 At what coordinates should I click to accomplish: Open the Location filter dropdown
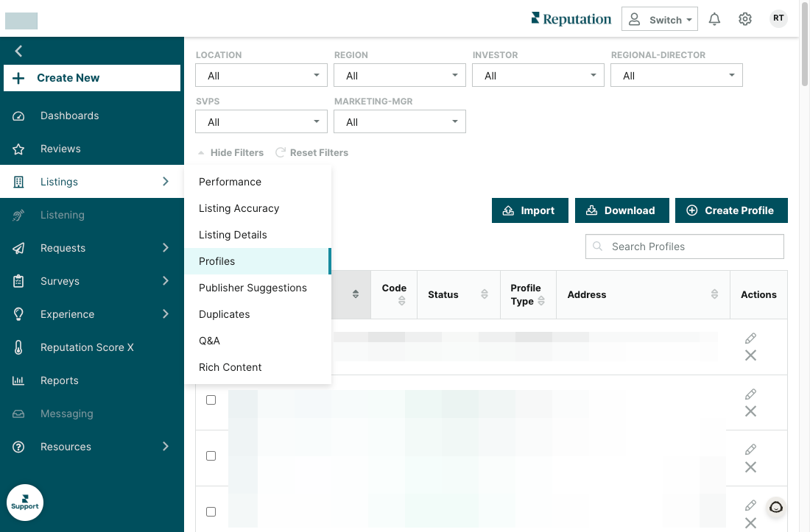coord(261,75)
